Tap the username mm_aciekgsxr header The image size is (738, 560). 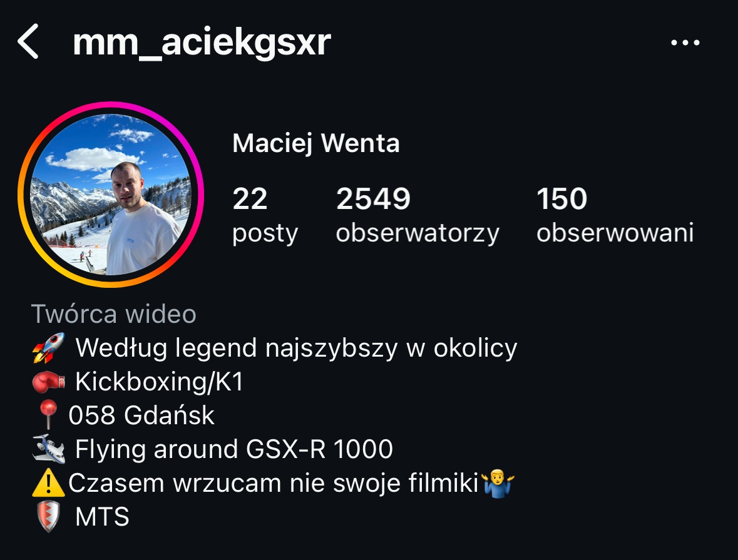click(202, 43)
